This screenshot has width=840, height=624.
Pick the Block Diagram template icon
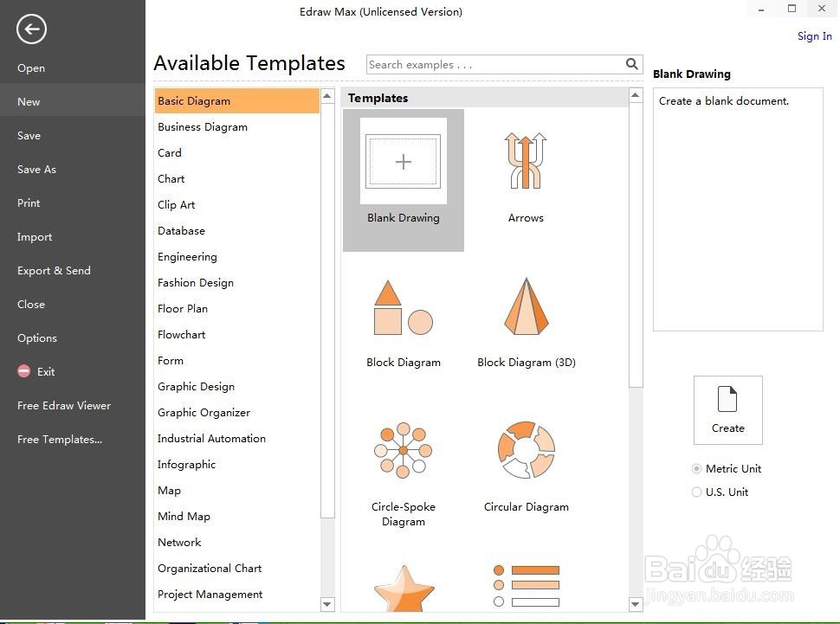403,307
